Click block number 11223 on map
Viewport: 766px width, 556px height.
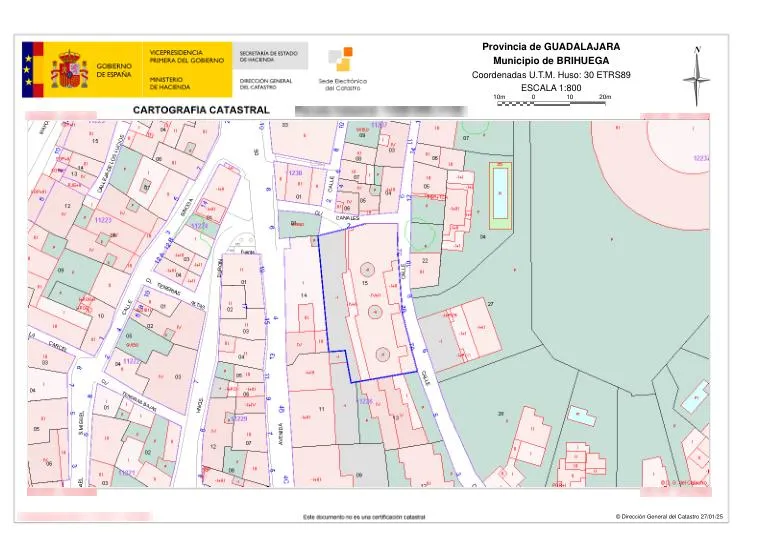coord(103,220)
